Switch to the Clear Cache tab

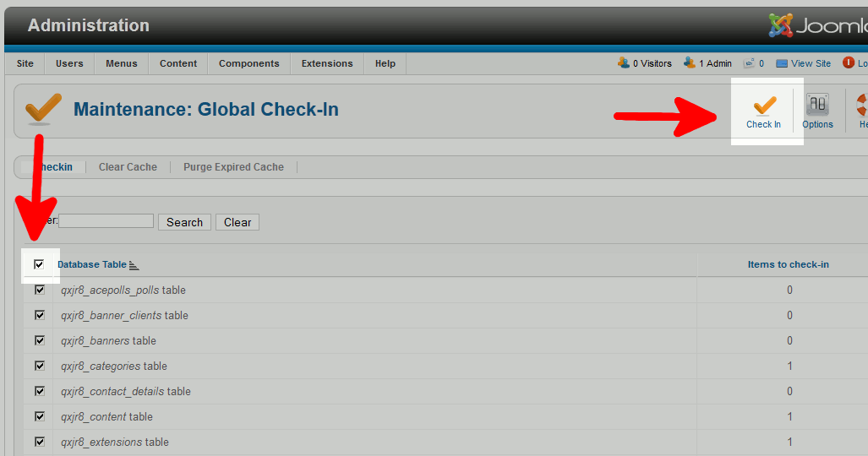click(x=128, y=167)
